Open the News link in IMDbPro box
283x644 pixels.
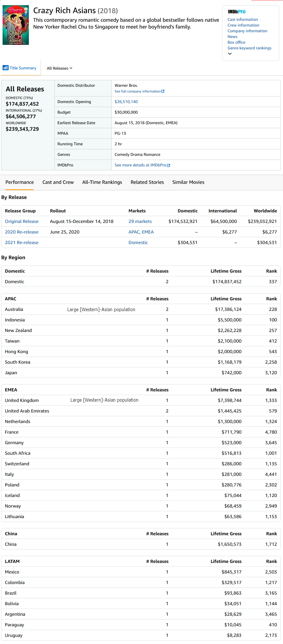tap(232, 37)
